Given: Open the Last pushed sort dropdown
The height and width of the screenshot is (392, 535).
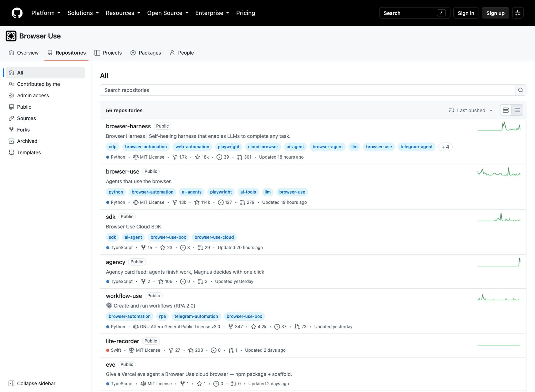Looking at the screenshot, I should coord(471,110).
